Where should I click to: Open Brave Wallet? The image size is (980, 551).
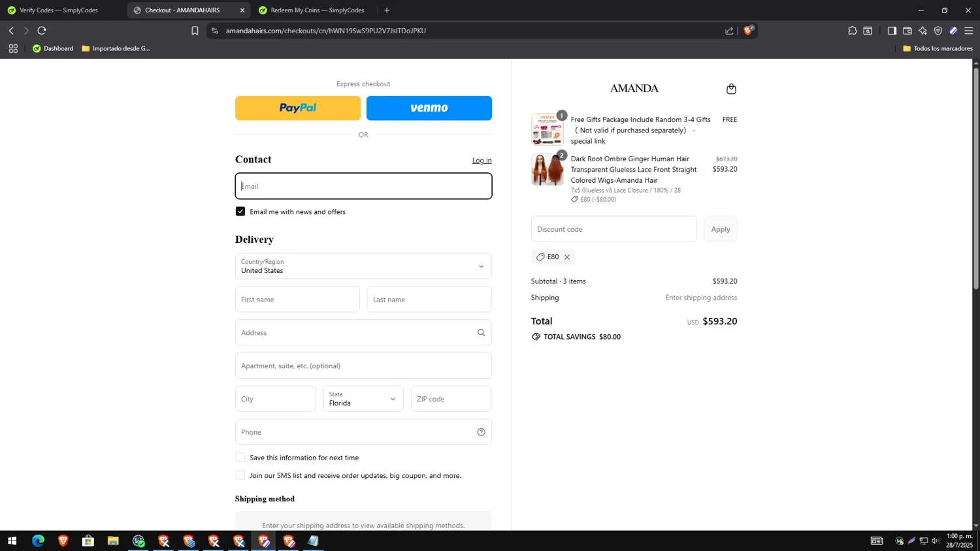click(907, 31)
